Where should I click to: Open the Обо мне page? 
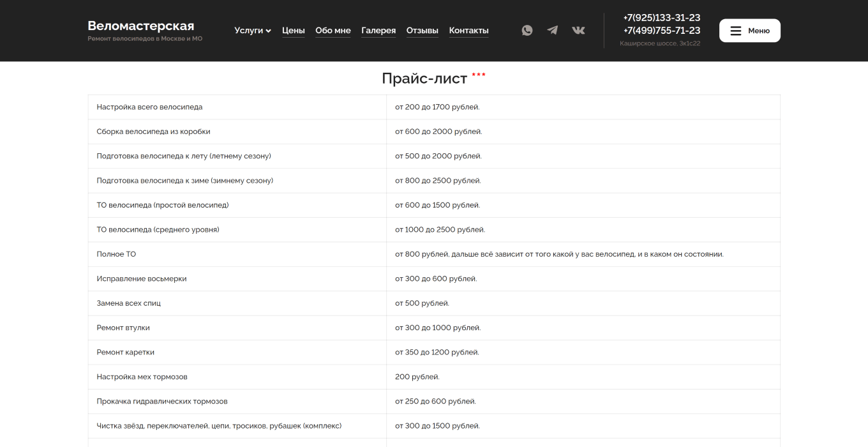click(333, 31)
